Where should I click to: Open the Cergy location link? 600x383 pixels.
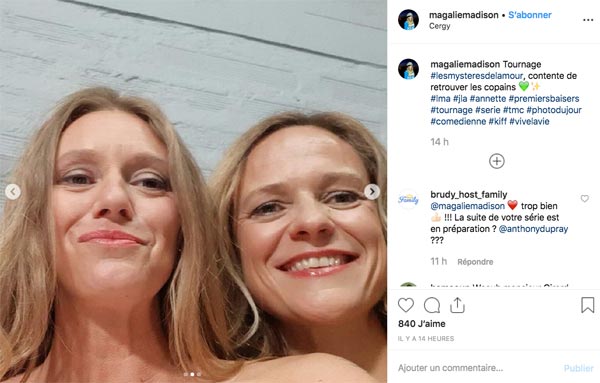pyautogui.click(x=439, y=26)
